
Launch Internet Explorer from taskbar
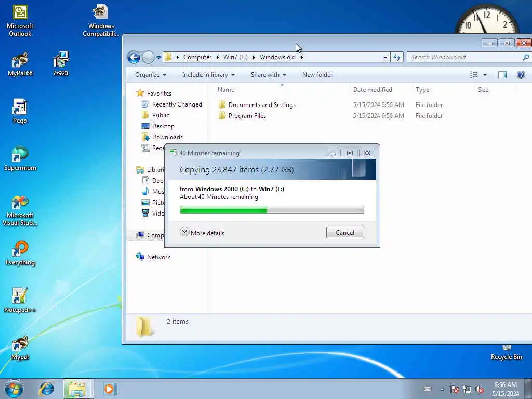point(46,389)
